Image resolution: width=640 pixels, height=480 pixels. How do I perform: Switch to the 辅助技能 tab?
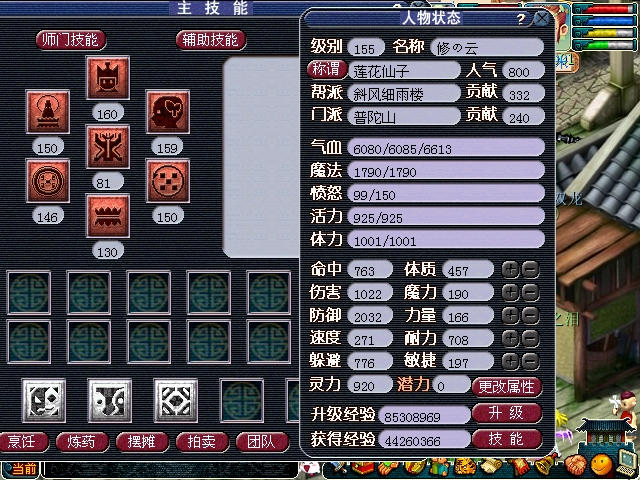pos(211,40)
